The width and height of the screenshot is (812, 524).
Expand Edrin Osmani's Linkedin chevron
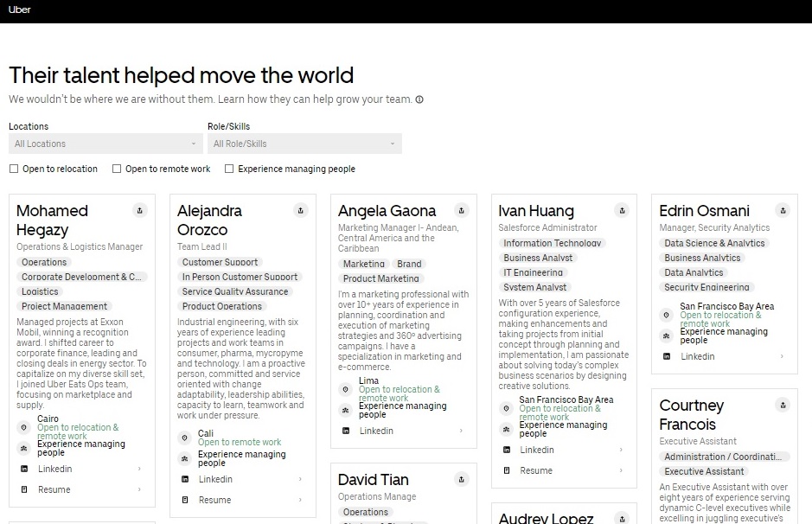782,356
